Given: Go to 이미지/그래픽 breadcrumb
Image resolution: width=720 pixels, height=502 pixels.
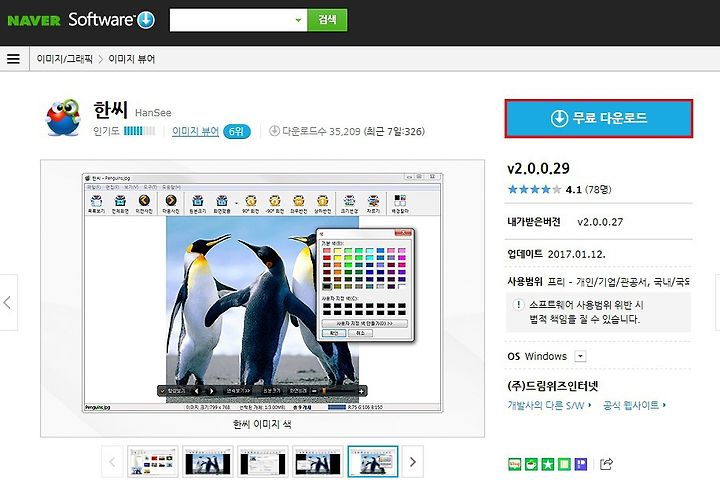Looking at the screenshot, I should coord(64,59).
